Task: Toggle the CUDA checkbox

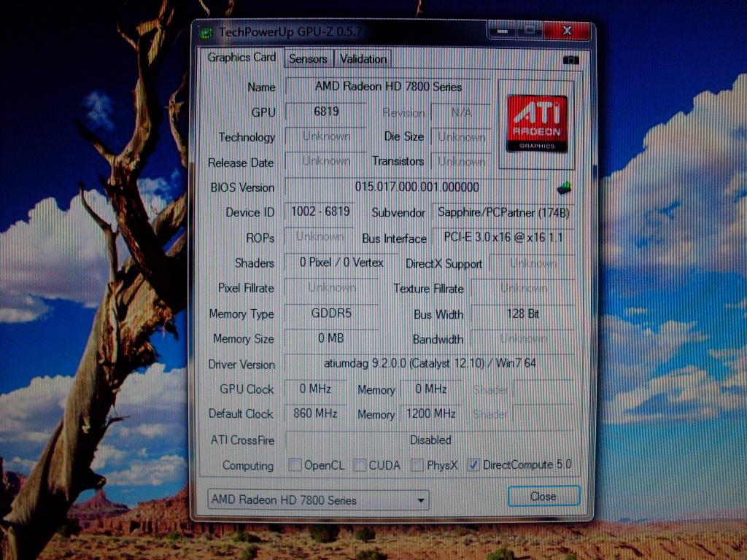Action: click(x=360, y=464)
